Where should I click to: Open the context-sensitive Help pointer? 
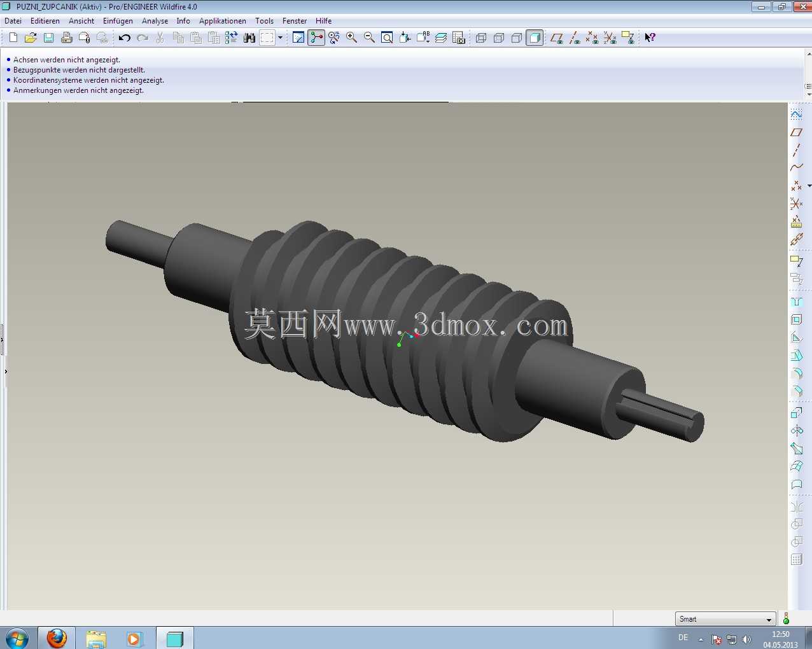click(x=650, y=38)
